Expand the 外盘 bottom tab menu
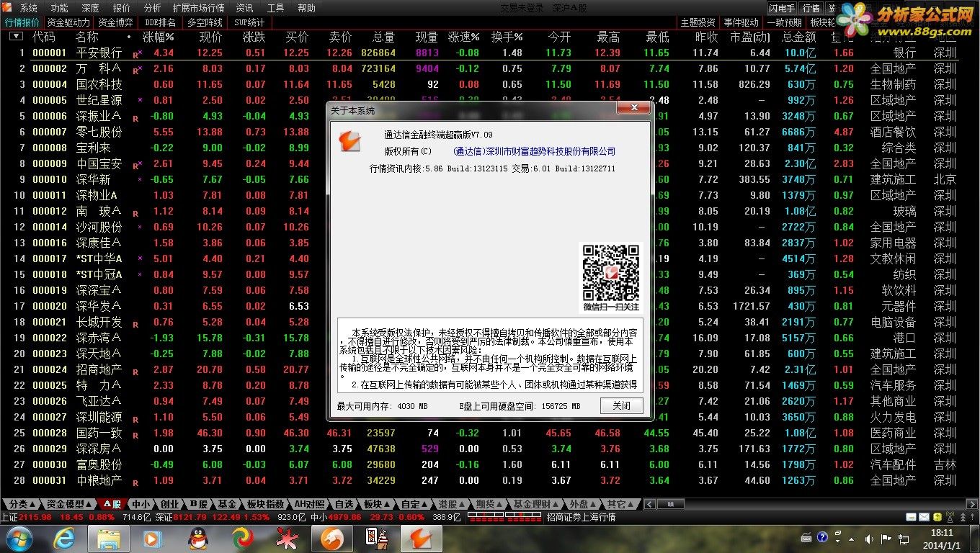980x553 pixels. tap(584, 504)
